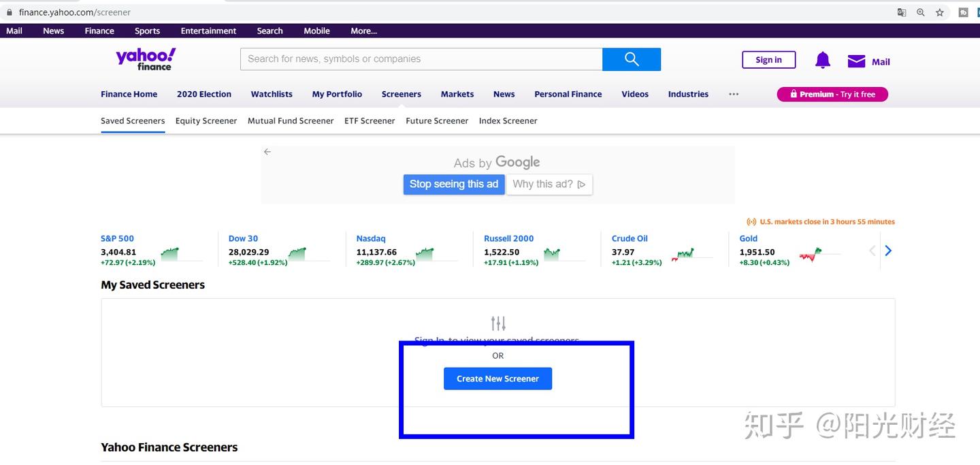This screenshot has width=980, height=465.
Task: Click the news and symbols search field
Action: (421, 59)
